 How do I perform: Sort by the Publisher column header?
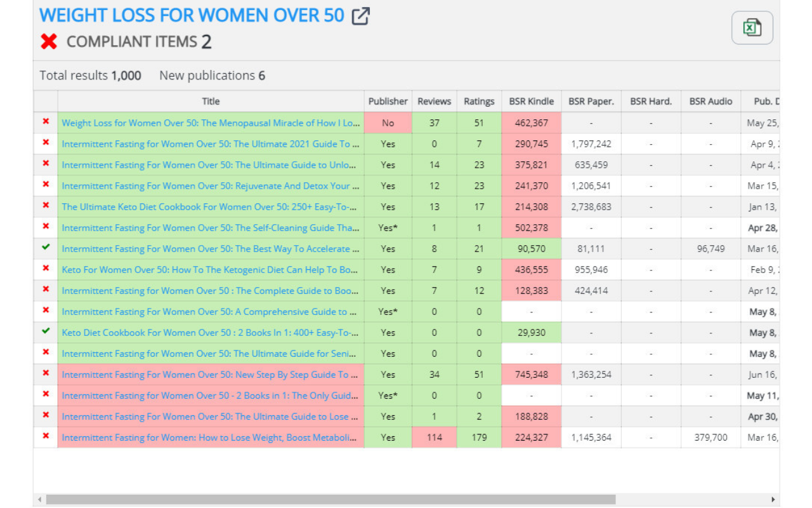(388, 102)
